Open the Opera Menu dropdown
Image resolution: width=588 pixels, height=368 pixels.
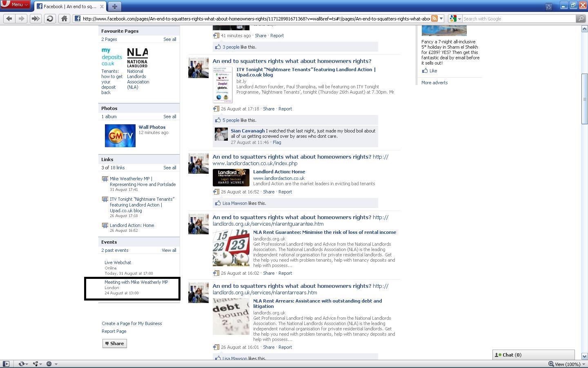(x=16, y=4)
